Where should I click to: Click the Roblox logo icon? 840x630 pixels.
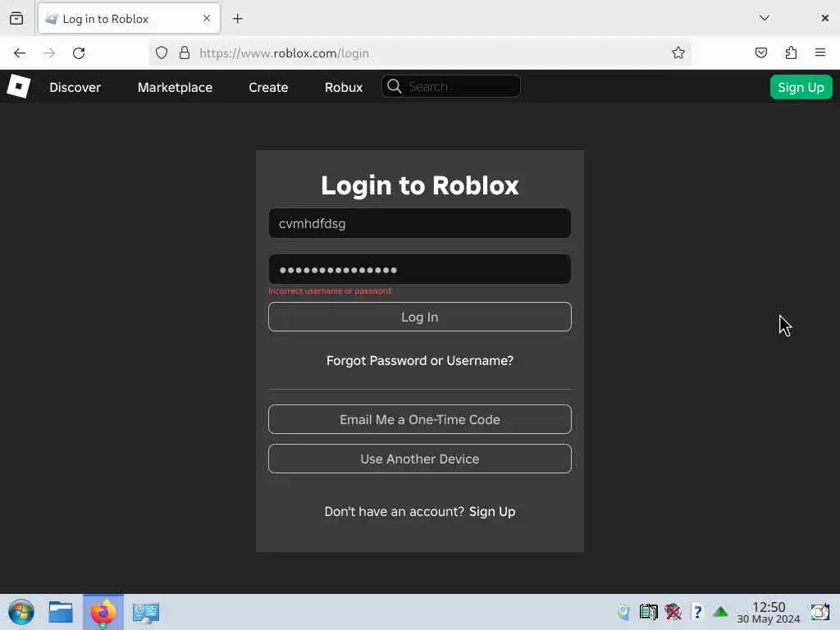click(x=19, y=87)
